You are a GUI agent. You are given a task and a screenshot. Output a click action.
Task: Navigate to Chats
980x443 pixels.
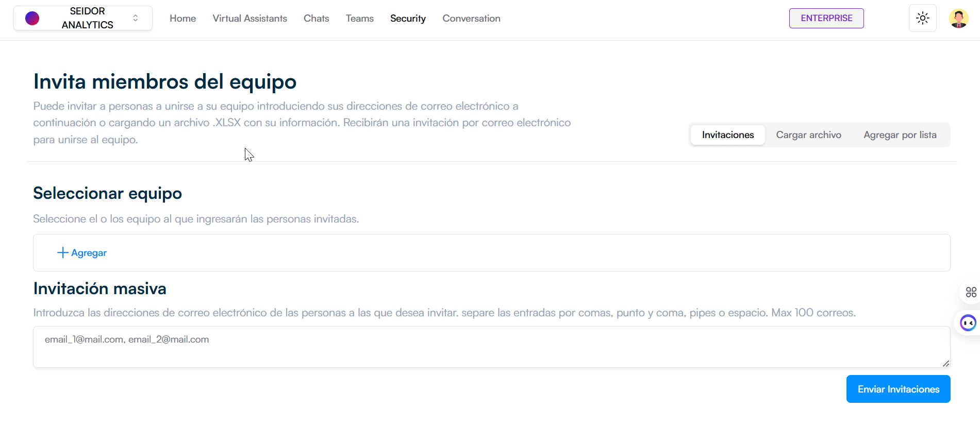[316, 19]
